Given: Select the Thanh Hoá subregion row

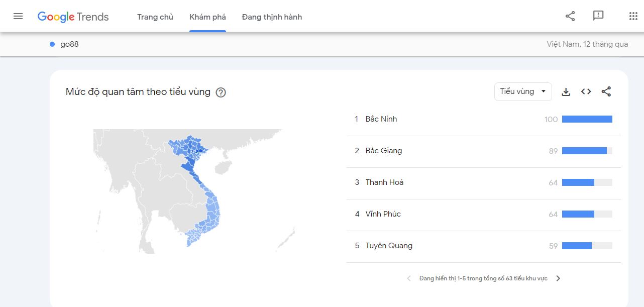Looking at the screenshot, I should point(384,182).
